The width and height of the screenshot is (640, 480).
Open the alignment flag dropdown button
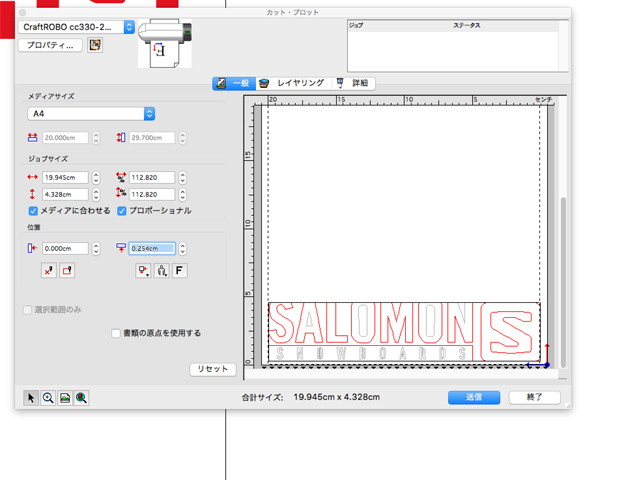[144, 270]
